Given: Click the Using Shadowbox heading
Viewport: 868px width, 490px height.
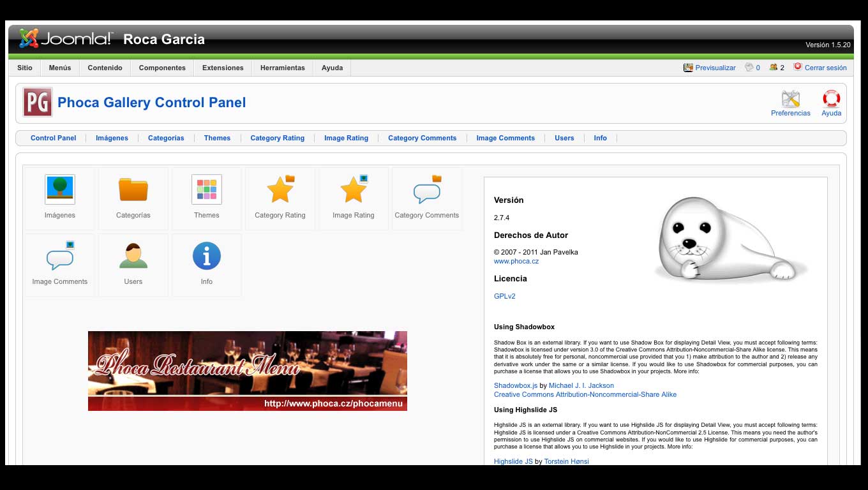Looking at the screenshot, I should pyautogui.click(x=524, y=327).
